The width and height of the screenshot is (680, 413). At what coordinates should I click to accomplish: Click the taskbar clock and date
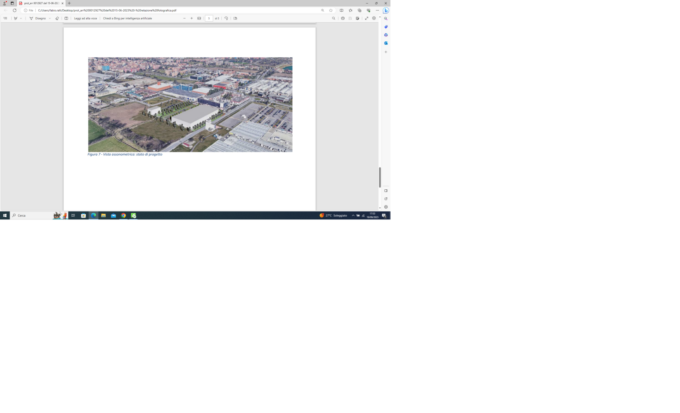(x=373, y=215)
